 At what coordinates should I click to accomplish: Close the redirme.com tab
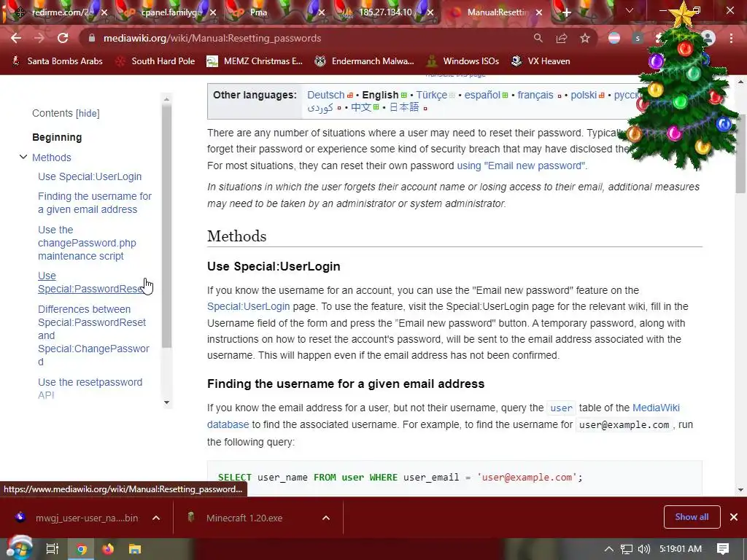[104, 13]
